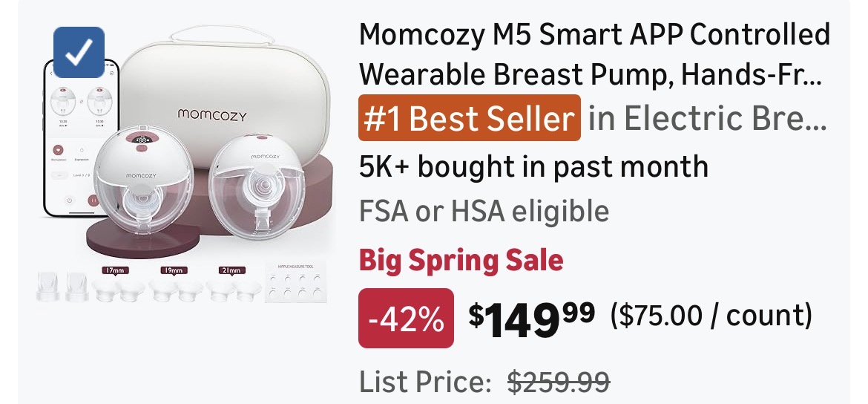
Task: Open the Momcozy M5 product title link
Action: click(x=594, y=53)
